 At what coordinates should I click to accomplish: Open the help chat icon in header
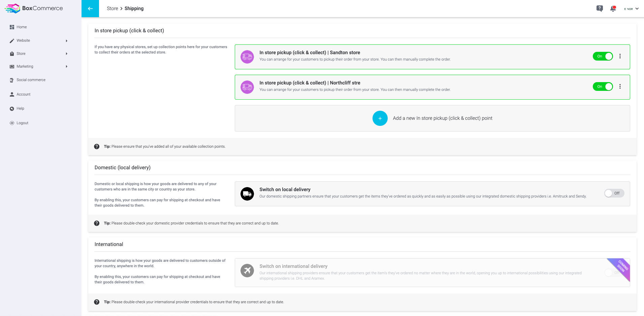point(600,8)
